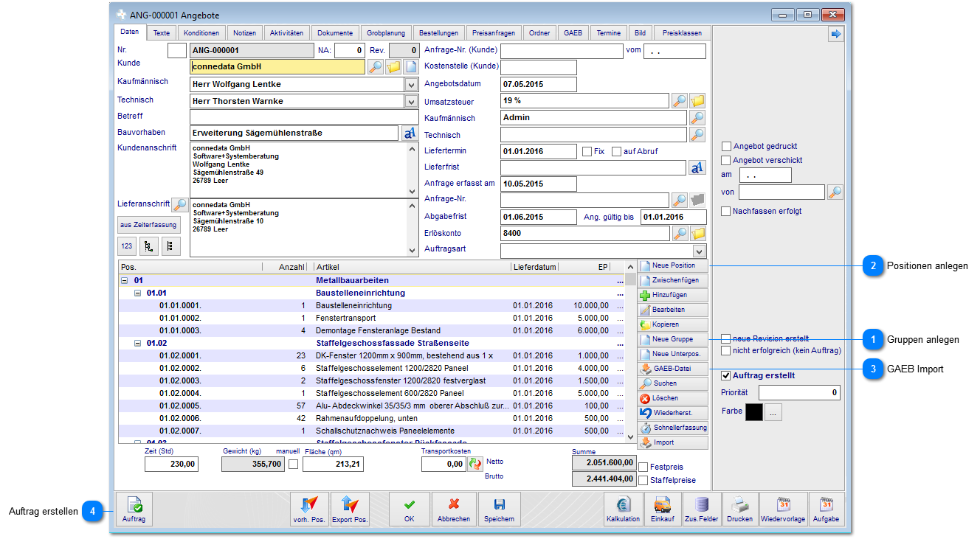This screenshot has width=980, height=539.
Task: Enable the Festpreis checkbox
Action: (x=643, y=467)
